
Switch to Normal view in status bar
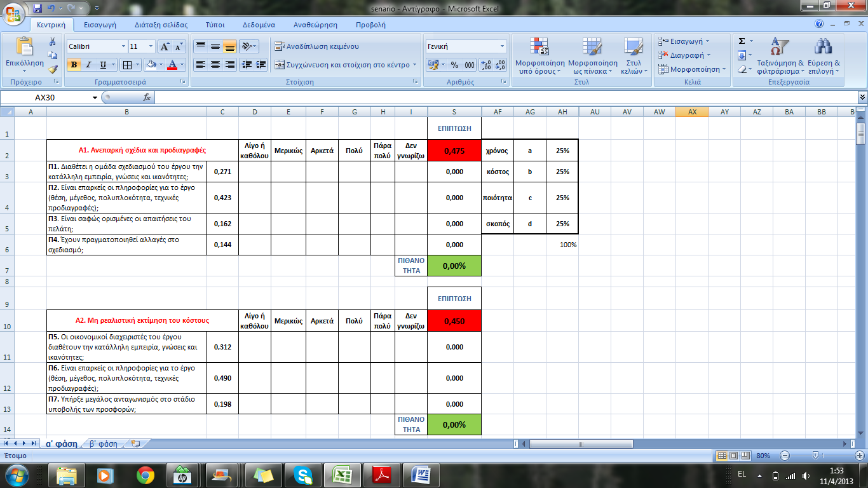722,456
